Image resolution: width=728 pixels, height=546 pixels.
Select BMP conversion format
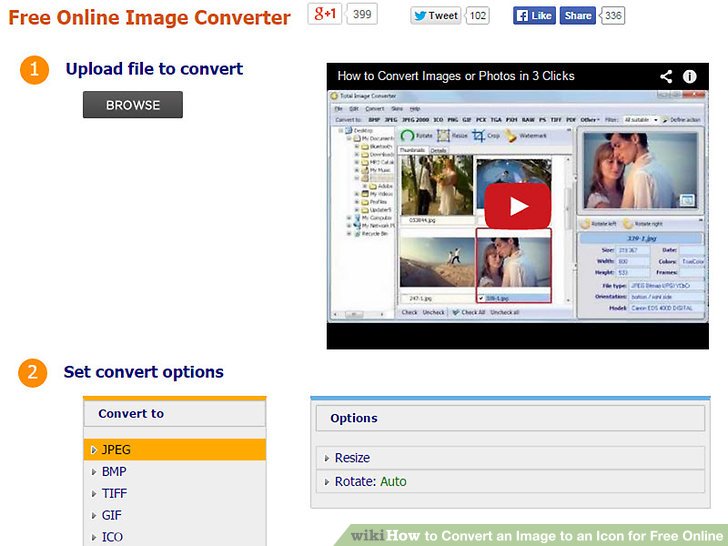click(175, 471)
